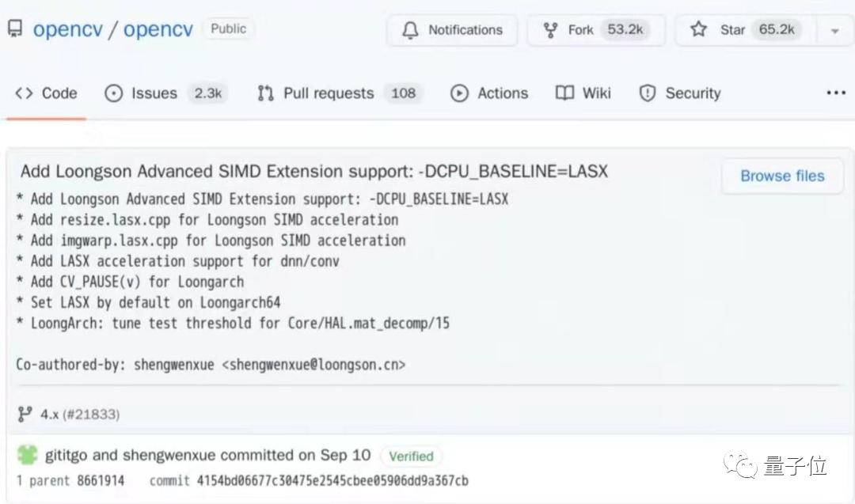
Task: Go to the Actions tab
Action: (x=489, y=93)
